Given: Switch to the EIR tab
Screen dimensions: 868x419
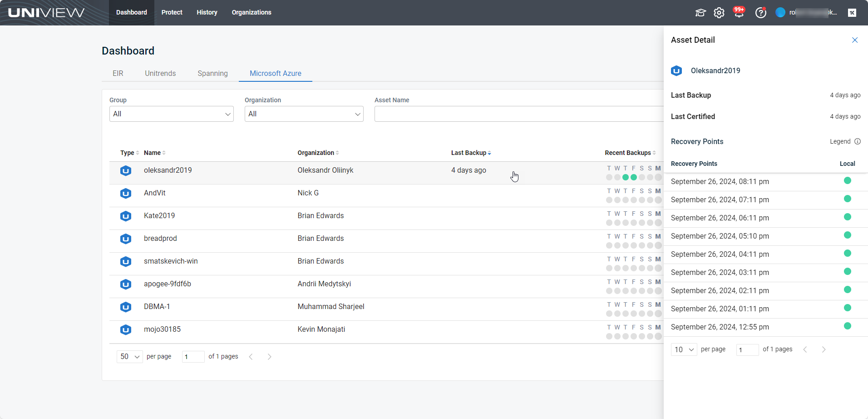Looking at the screenshot, I should tap(118, 73).
